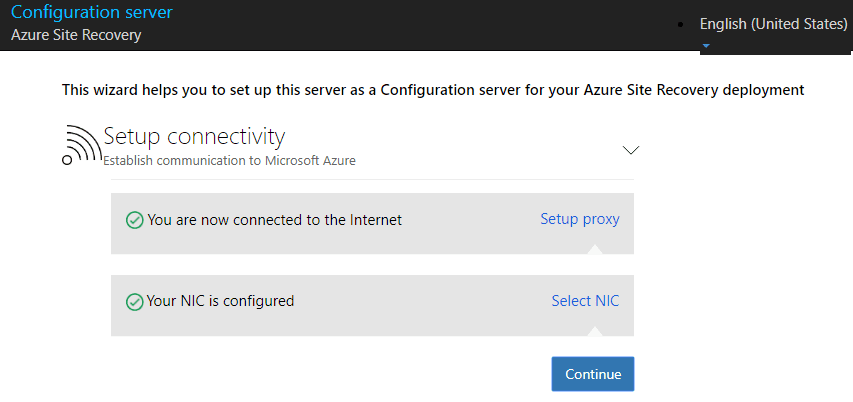Click the green checkmark beside NIC configured status

[x=134, y=301]
